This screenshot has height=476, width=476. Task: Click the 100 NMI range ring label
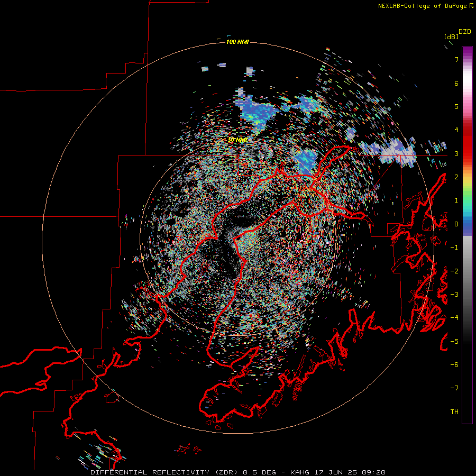point(237,42)
